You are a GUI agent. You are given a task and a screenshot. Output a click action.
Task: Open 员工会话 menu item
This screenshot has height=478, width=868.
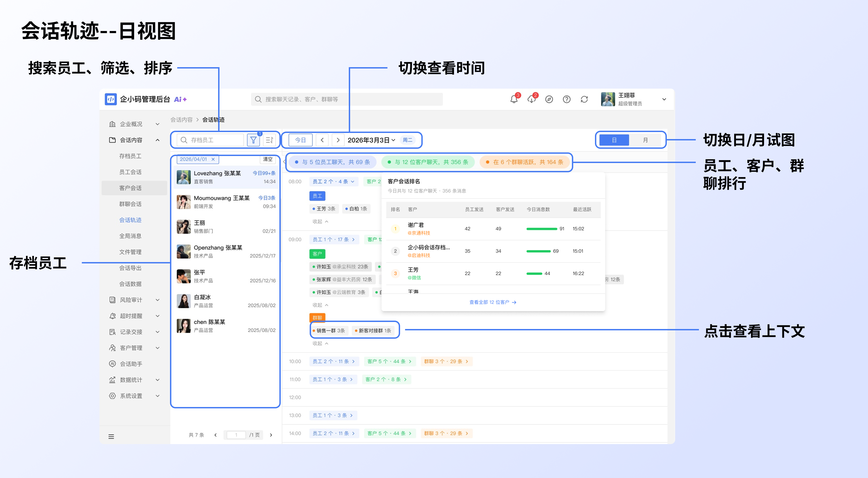(130, 172)
